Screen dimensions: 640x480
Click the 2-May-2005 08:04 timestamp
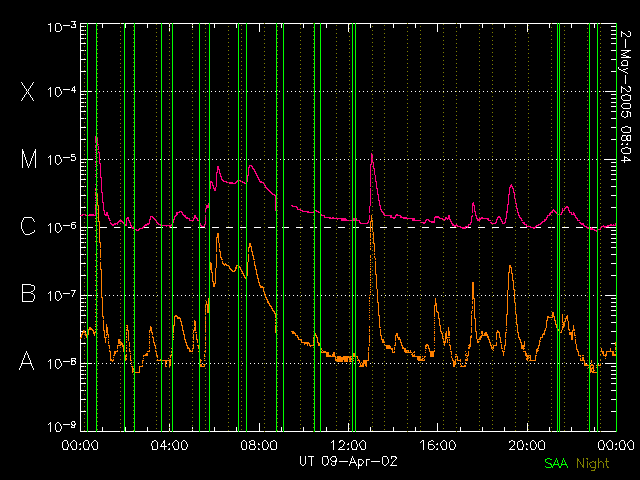pyautogui.click(x=625, y=97)
